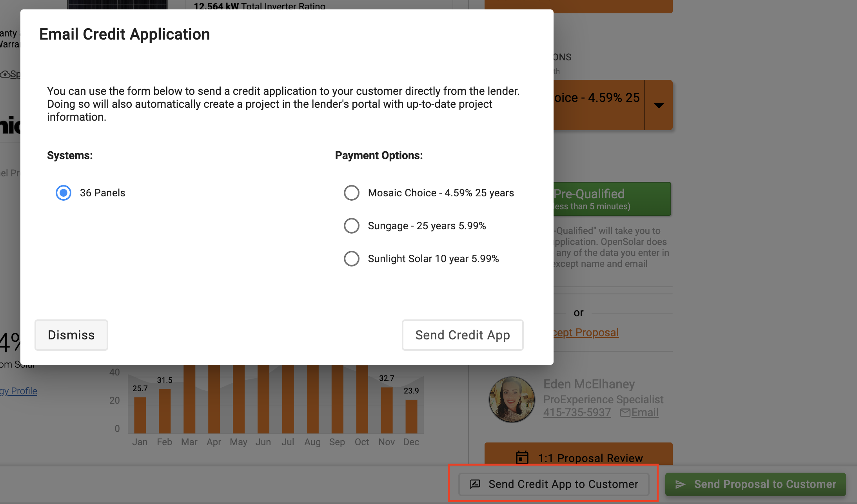857x504 pixels.
Task: Click the 'ProExperience Specialist' title text
Action: pyautogui.click(x=603, y=399)
